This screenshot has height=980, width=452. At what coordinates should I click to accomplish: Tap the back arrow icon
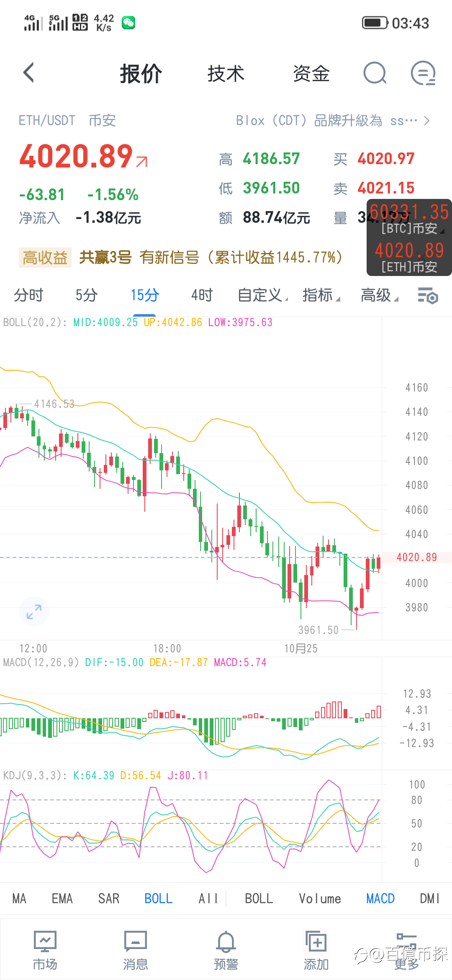[28, 73]
